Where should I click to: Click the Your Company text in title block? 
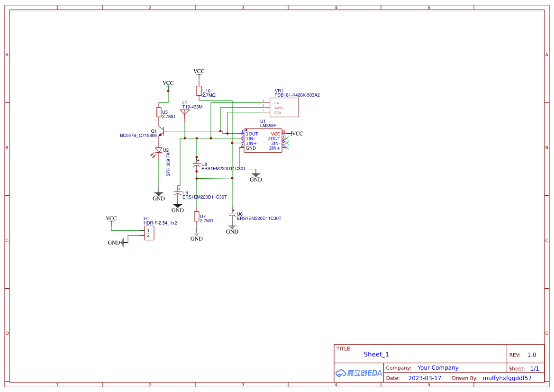(437, 367)
